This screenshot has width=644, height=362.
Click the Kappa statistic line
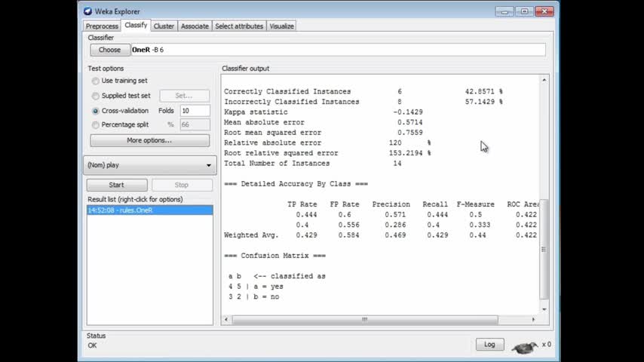point(324,112)
